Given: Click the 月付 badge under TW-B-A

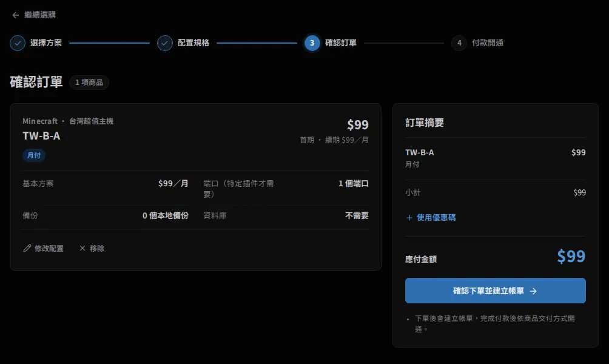Looking at the screenshot, I should coord(34,155).
